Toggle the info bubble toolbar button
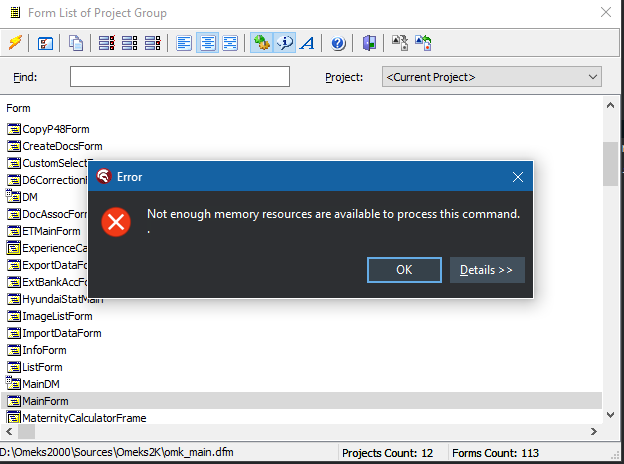The height and width of the screenshot is (464, 624). tap(285, 43)
